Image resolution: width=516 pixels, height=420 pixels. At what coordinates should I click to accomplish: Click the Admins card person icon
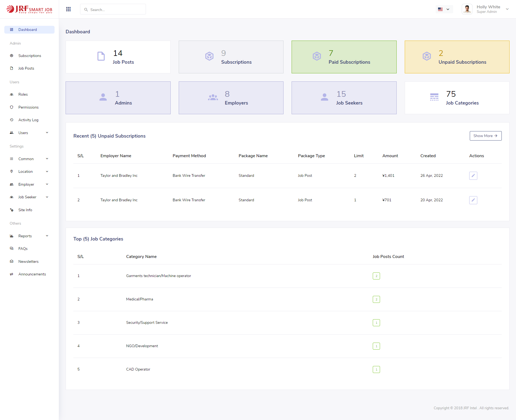tap(103, 97)
